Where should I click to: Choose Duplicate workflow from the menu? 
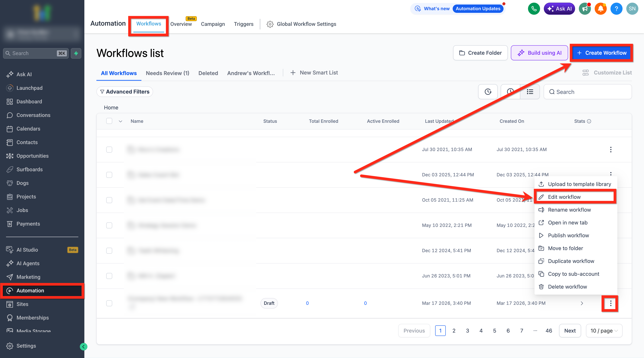571,261
